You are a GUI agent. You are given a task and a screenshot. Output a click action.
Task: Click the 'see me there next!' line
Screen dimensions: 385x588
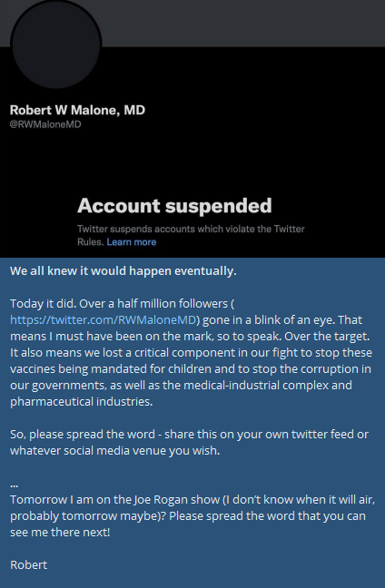click(60, 532)
